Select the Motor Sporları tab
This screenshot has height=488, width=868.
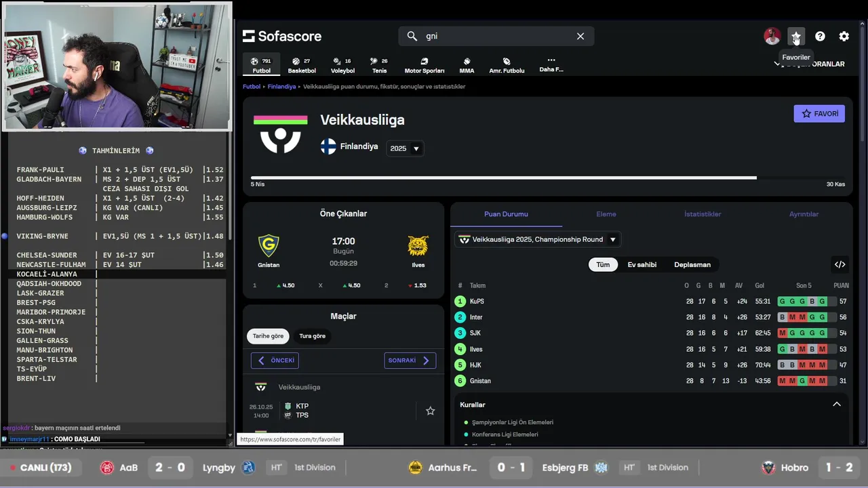tap(425, 65)
